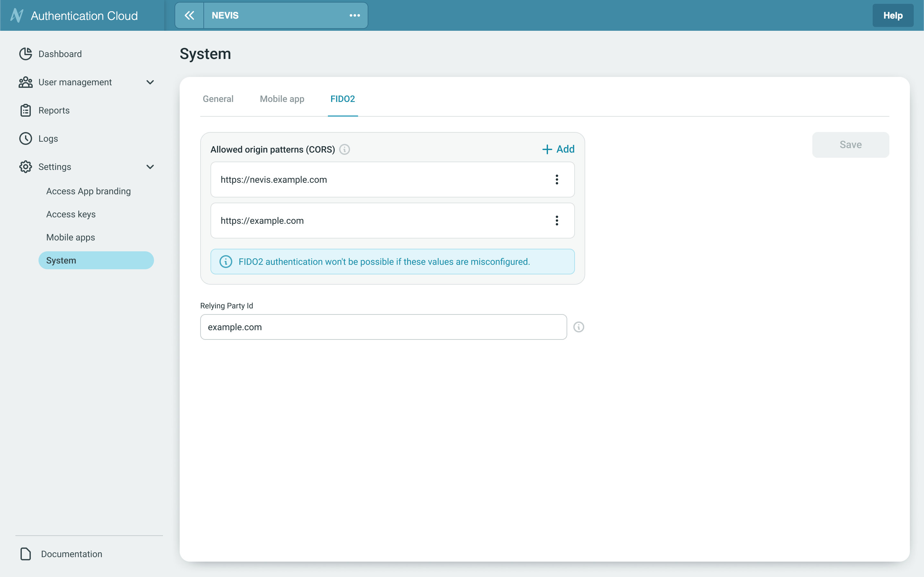
Task: Collapse the Settings section
Action: [150, 167]
